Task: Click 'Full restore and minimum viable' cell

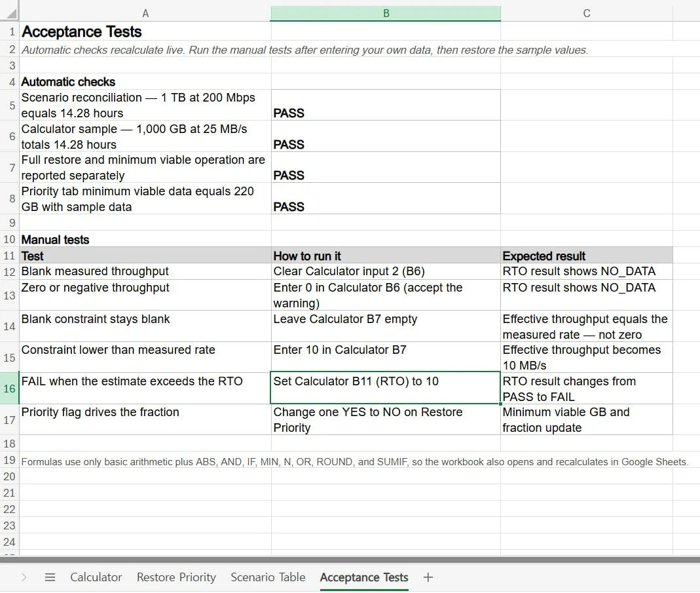Action: click(x=145, y=167)
